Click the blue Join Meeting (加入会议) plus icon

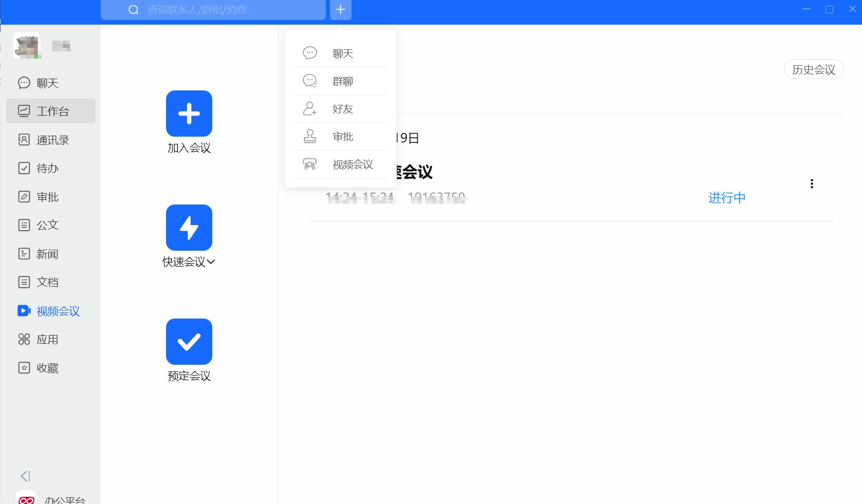pos(189,114)
